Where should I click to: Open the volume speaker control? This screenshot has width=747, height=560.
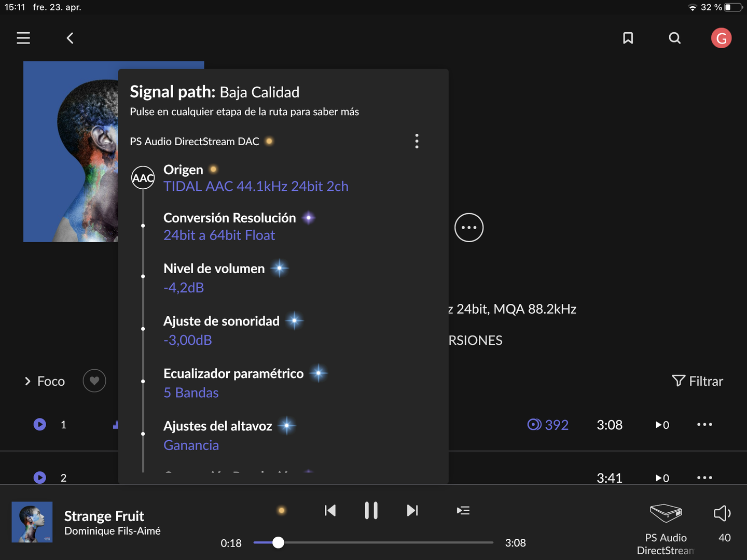(x=723, y=513)
